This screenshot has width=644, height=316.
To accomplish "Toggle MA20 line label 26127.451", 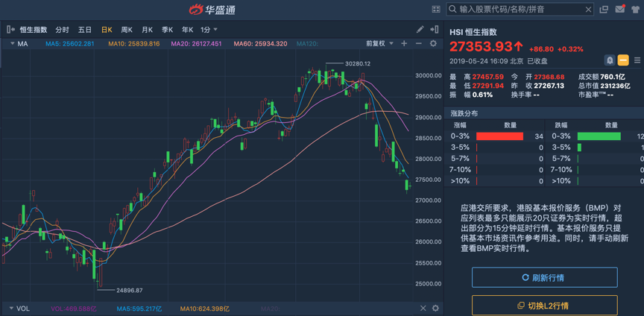I will tap(196, 43).
